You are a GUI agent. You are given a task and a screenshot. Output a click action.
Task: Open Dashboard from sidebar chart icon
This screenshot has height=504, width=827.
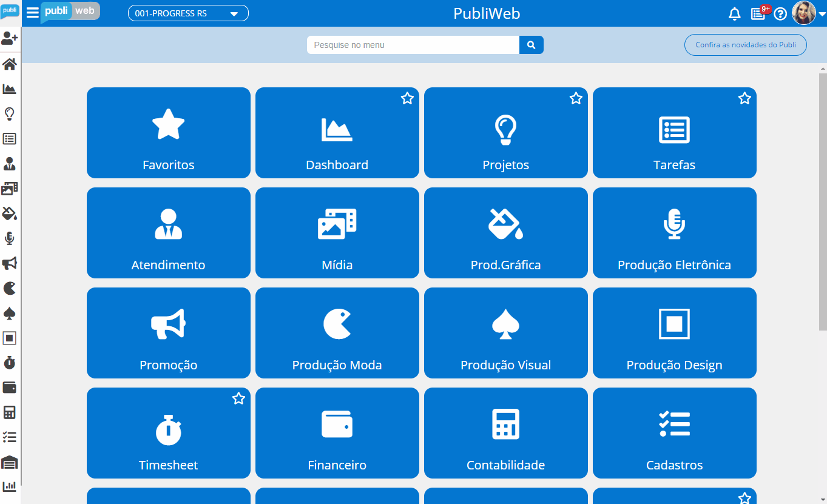pos(10,89)
